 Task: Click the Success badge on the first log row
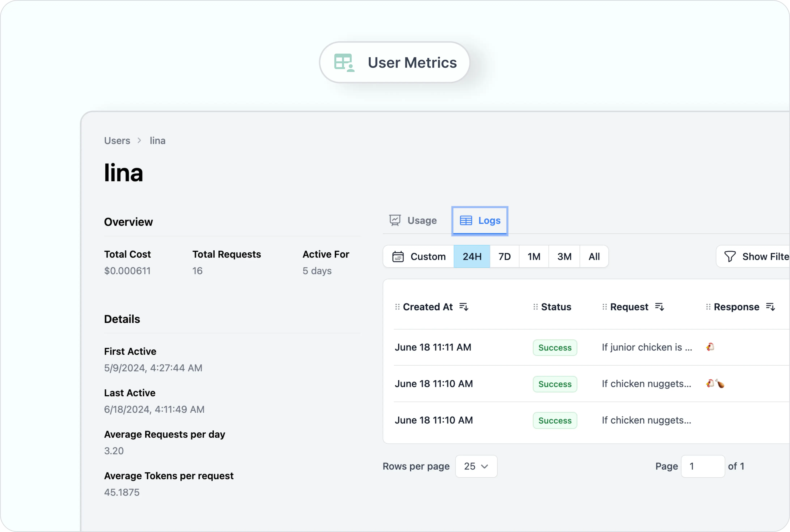pyautogui.click(x=555, y=347)
